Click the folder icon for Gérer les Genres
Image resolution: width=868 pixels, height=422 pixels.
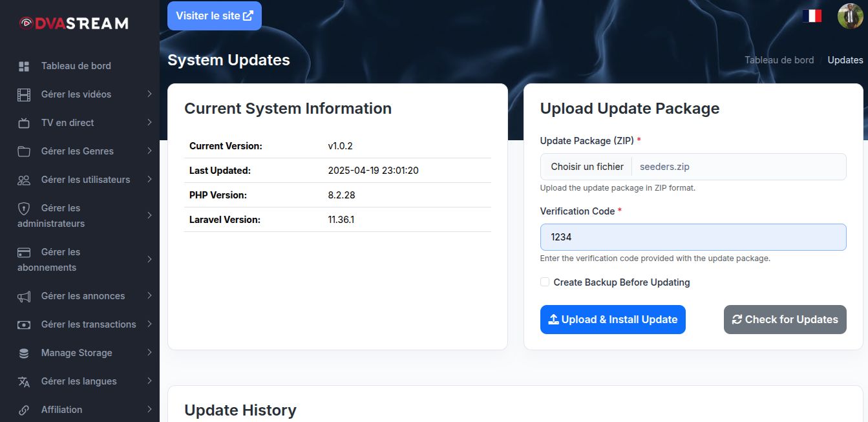coord(24,151)
